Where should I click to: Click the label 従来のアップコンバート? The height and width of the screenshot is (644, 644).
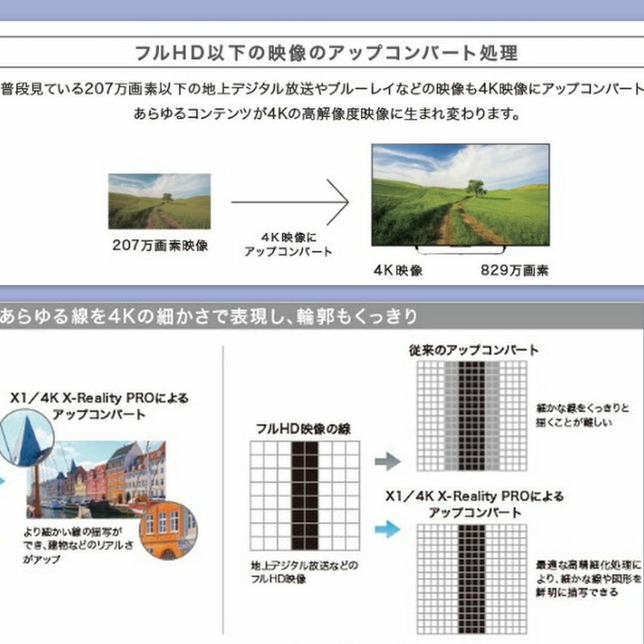click(473, 351)
